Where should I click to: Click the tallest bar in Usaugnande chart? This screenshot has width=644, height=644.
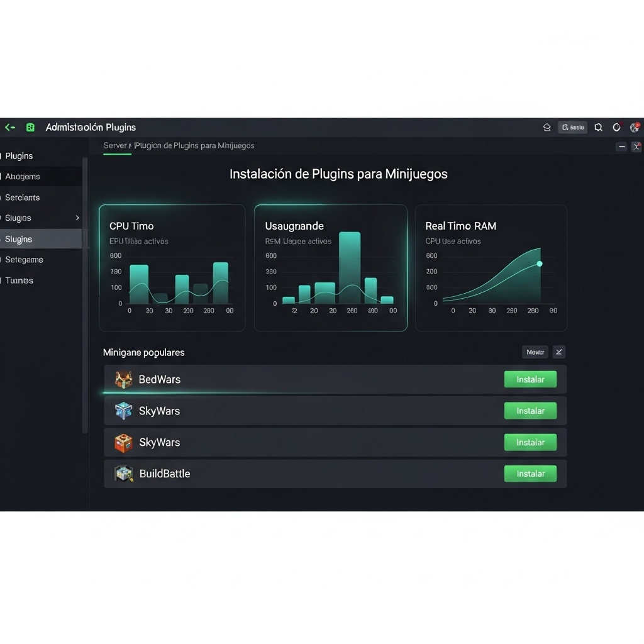pyautogui.click(x=350, y=268)
